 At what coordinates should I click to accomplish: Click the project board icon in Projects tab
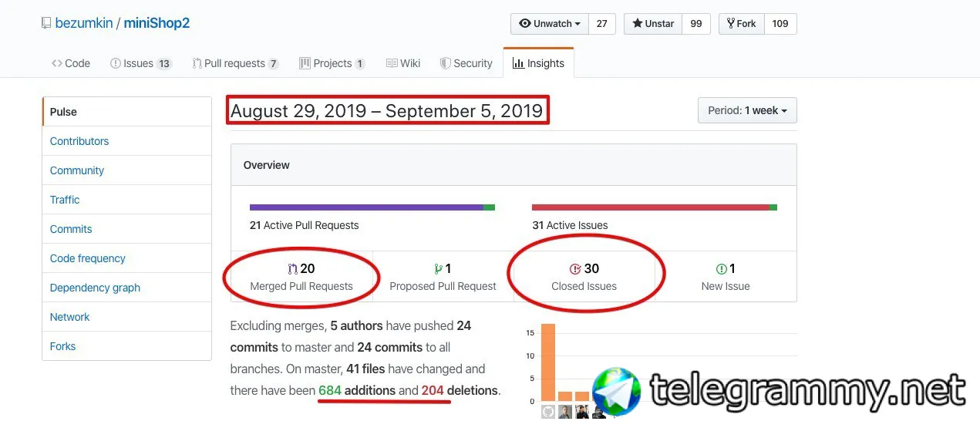[x=305, y=63]
